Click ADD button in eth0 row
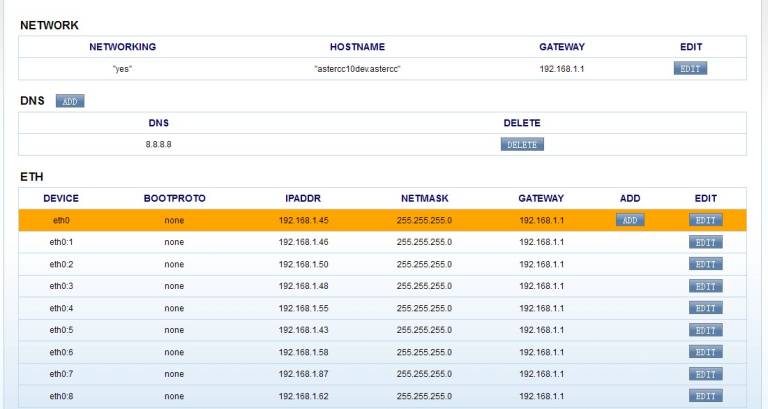This screenshot has height=409, width=768. pyautogui.click(x=629, y=220)
